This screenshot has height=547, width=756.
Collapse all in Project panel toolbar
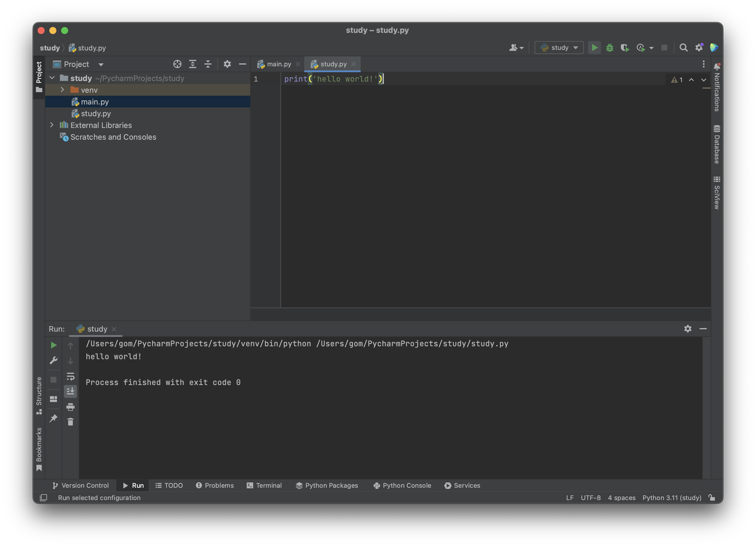[208, 64]
